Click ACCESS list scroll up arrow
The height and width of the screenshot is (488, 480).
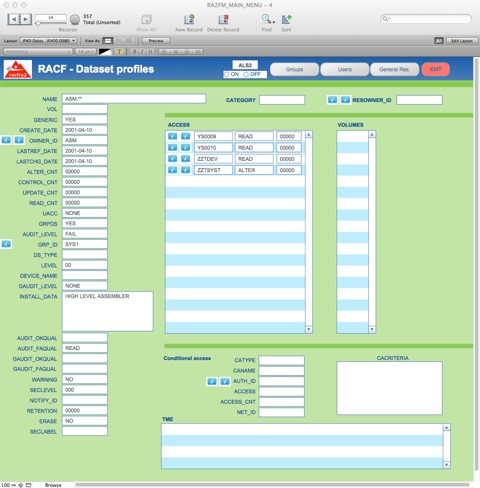(x=309, y=134)
